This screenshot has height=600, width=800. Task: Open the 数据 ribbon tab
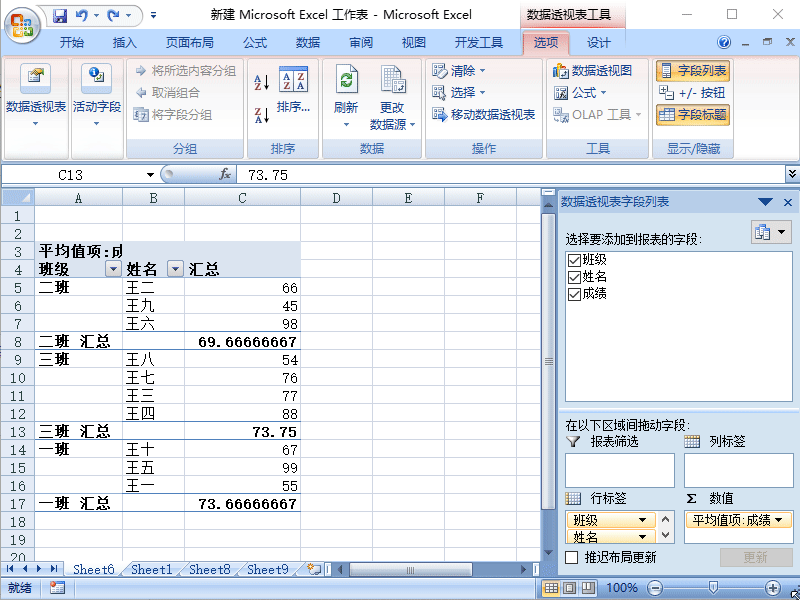[308, 43]
